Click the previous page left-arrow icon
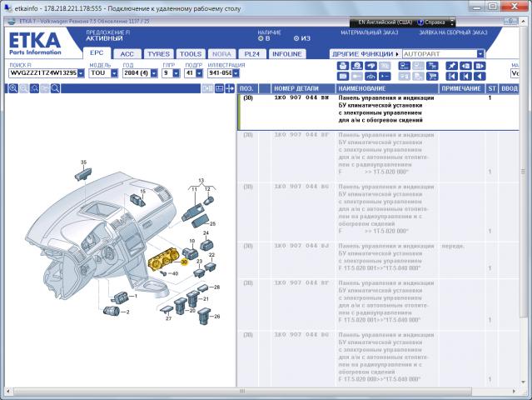This screenshot has height=400, width=532. [x=466, y=66]
